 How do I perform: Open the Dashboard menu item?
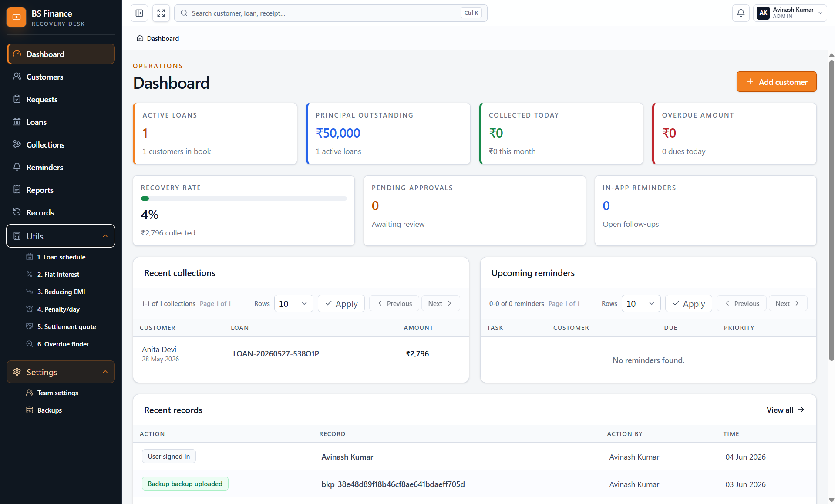[61, 54]
